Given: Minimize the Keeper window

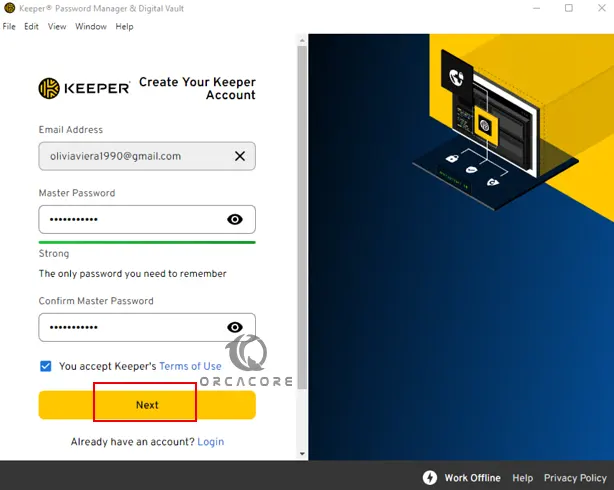Looking at the screenshot, I should [x=536, y=8].
